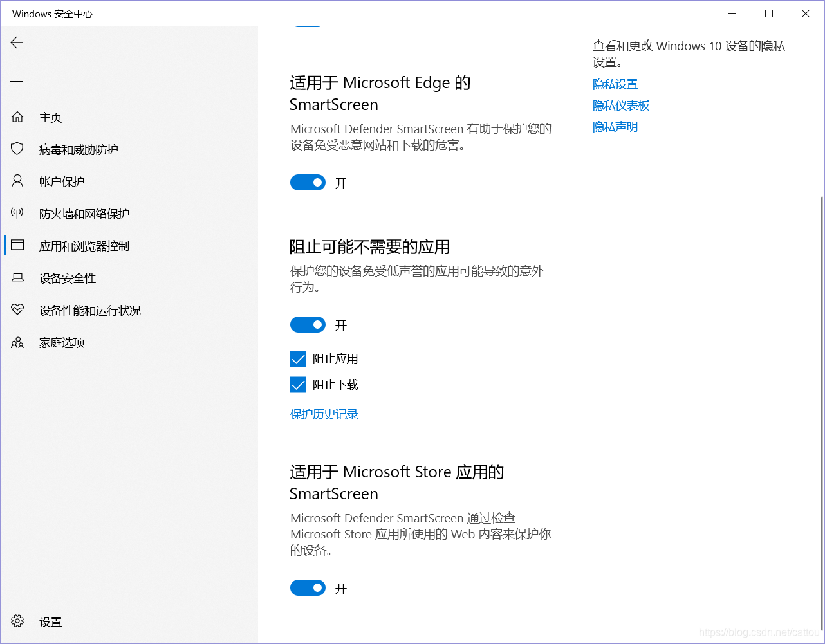The image size is (825, 644).
Task: Click the laptop icon for 设备安全性
Action: tap(17, 278)
